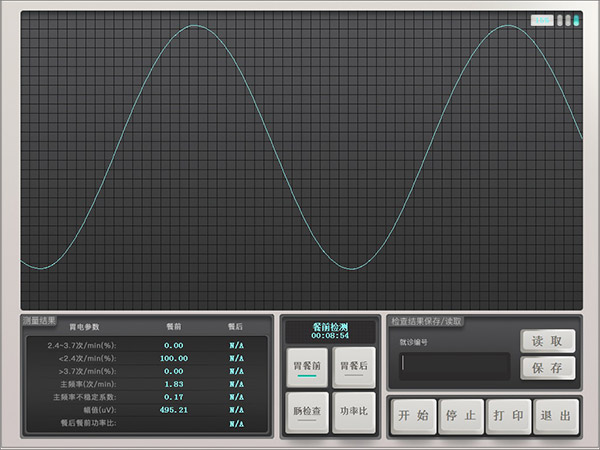Click the 餐后餐前功率比 row label
Image resolution: width=600 pixels, height=450 pixels.
click(x=88, y=423)
